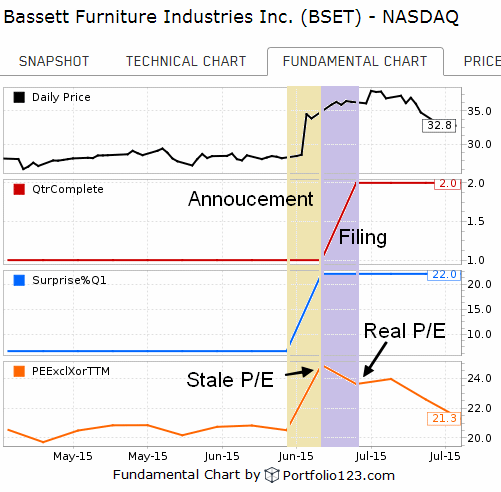Viewport: 501px width, 492px height.
Task: Open the partially visible PRICE tab
Action: [x=482, y=61]
